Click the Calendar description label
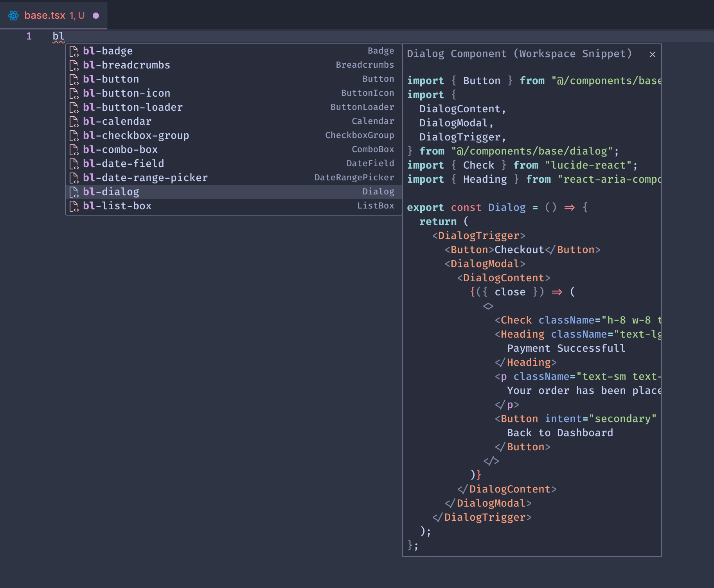Screen dimensions: 714x588 coord(373,121)
